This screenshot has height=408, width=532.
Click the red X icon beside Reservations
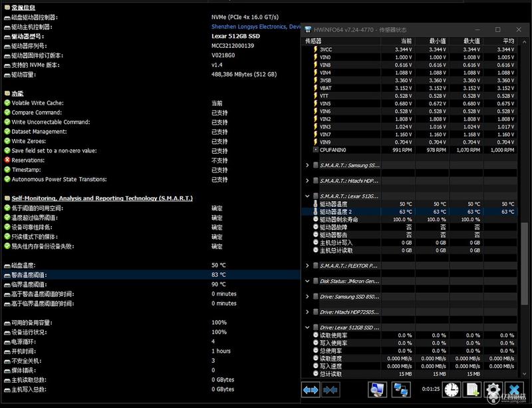pyautogui.click(x=7, y=160)
